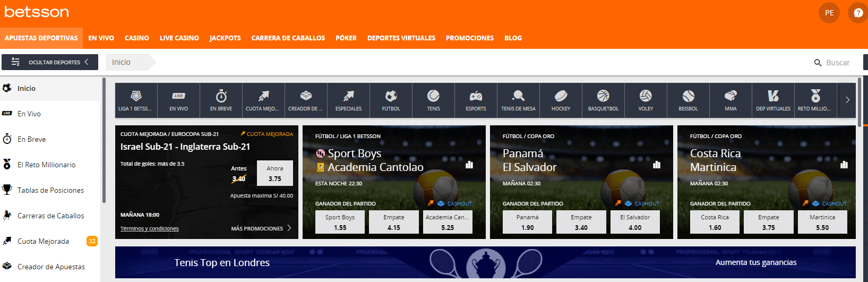Viewport: 868px width, 282px height.
Task: Open the help question mark icon
Action: click(x=858, y=13)
